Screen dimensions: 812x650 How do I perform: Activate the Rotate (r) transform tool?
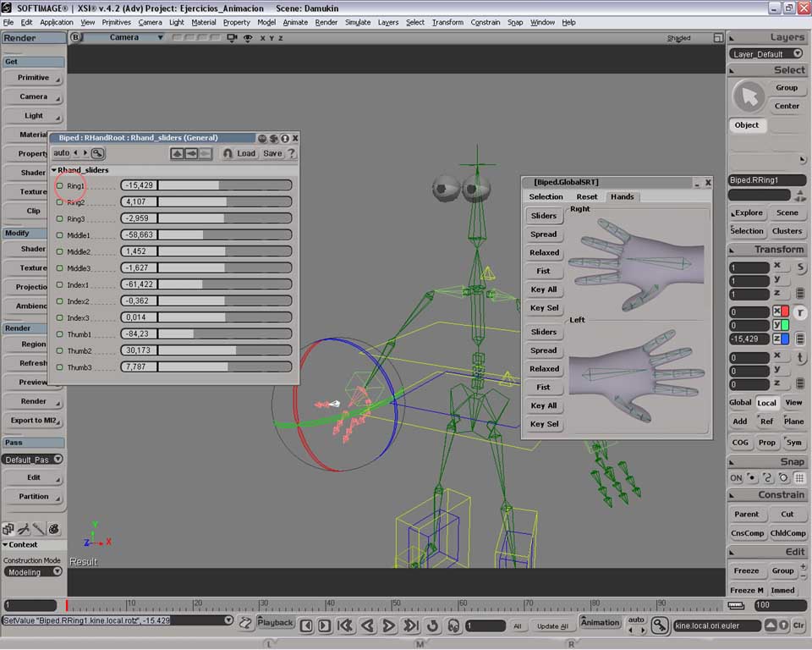click(x=800, y=312)
